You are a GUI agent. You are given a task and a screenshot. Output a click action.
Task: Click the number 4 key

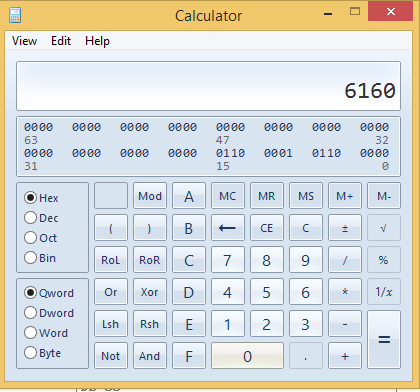pyautogui.click(x=228, y=292)
